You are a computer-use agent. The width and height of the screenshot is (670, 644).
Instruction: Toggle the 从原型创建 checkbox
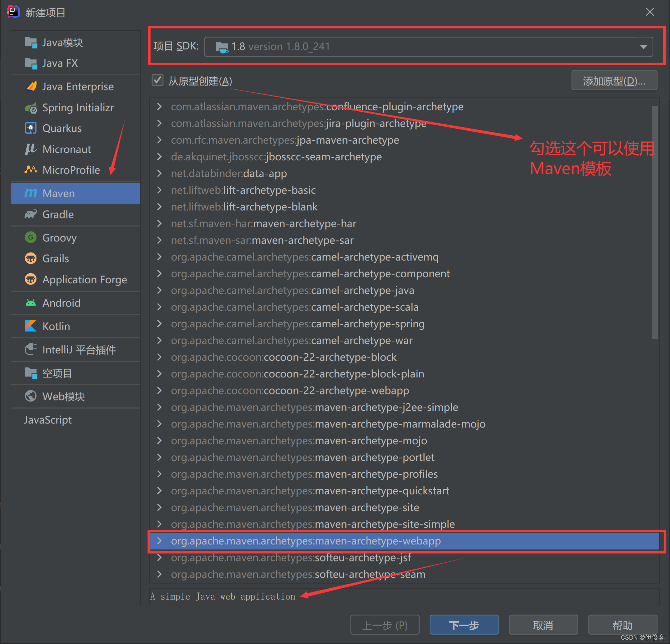pyautogui.click(x=157, y=80)
